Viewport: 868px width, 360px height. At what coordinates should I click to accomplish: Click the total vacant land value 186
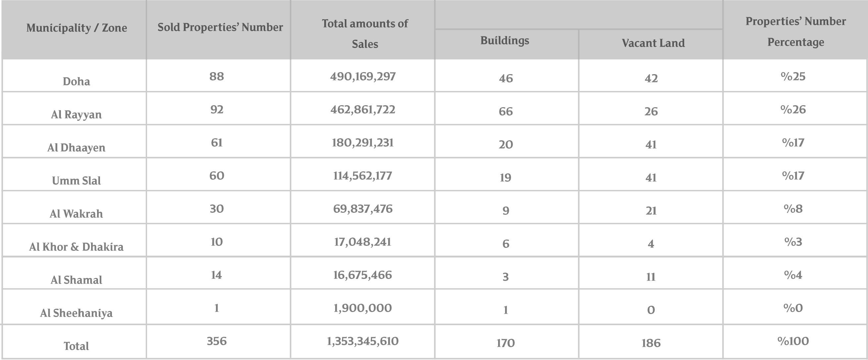651,343
